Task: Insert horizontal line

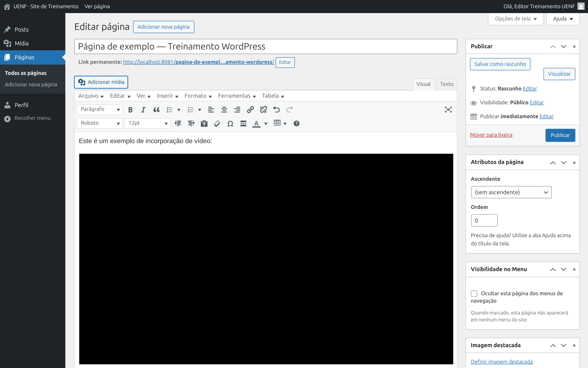Action: click(x=243, y=124)
